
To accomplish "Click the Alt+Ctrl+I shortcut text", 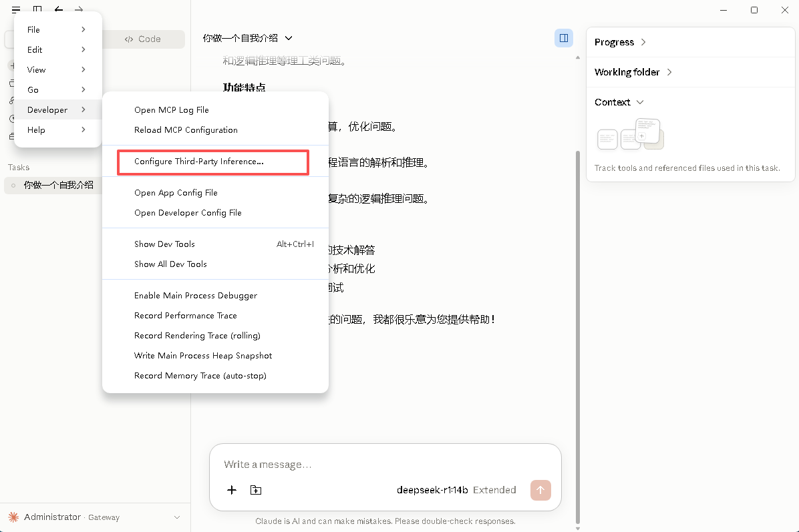I will [295, 244].
